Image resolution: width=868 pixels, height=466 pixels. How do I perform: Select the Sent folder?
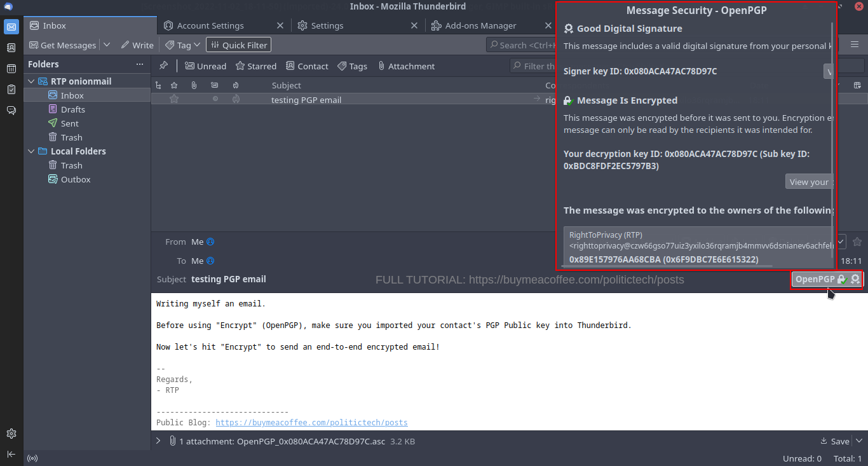click(x=87, y=123)
